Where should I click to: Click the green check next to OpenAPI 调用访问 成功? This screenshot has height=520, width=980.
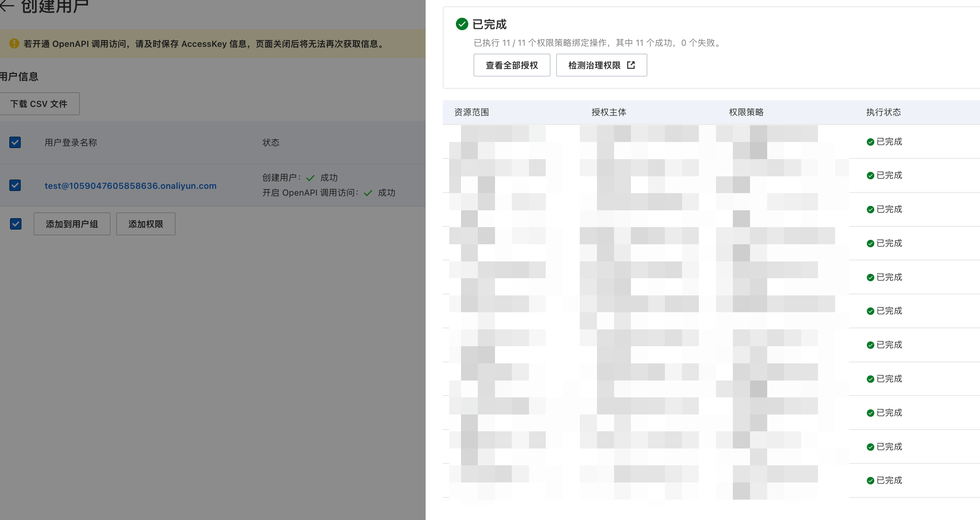pyautogui.click(x=368, y=193)
